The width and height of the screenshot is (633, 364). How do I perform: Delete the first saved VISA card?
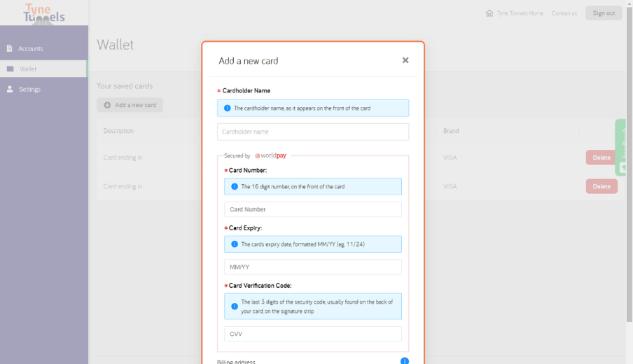(x=601, y=157)
